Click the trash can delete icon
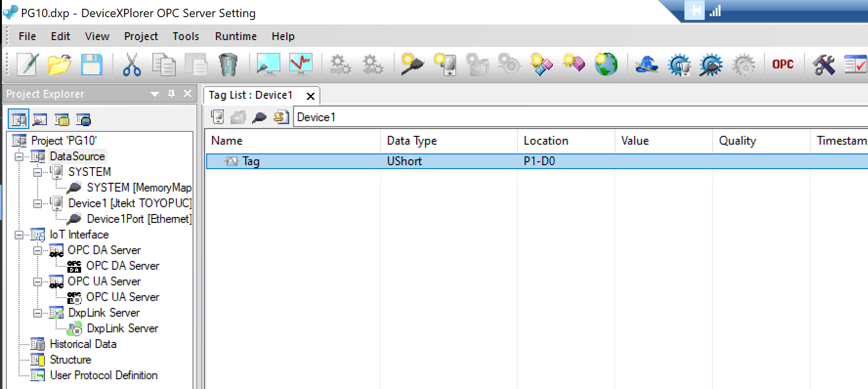The image size is (868, 389). coord(228,65)
